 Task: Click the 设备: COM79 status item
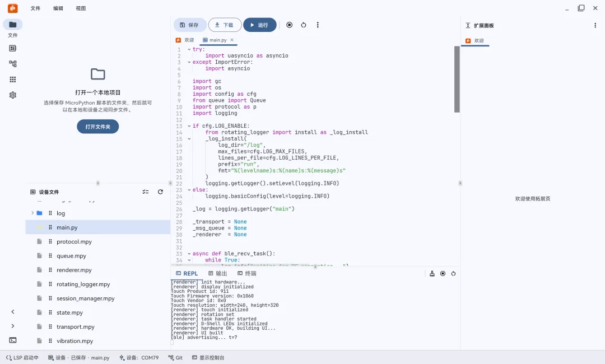click(x=139, y=357)
